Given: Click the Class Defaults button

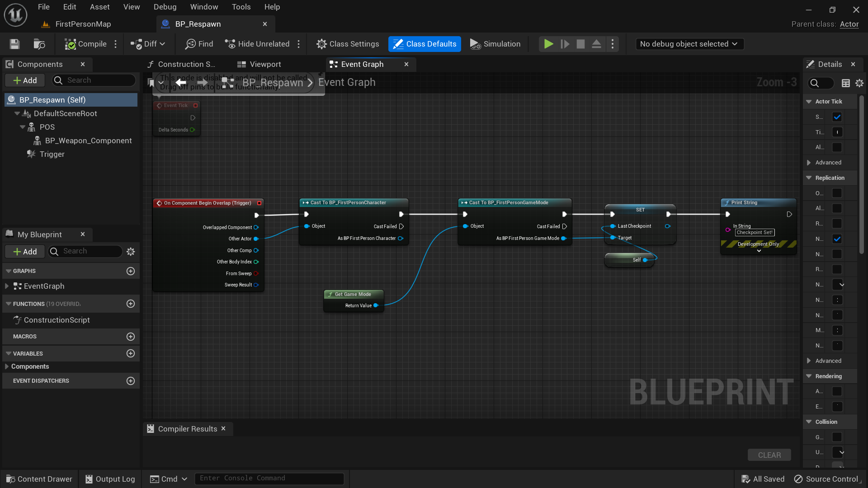Looking at the screenshot, I should (x=424, y=44).
